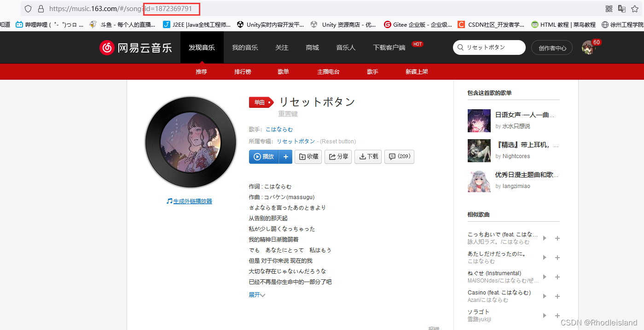Viewport: 644px width, 330px height.
Task: Open bookmark CSDN社区_开发者学
Action: coord(491,25)
